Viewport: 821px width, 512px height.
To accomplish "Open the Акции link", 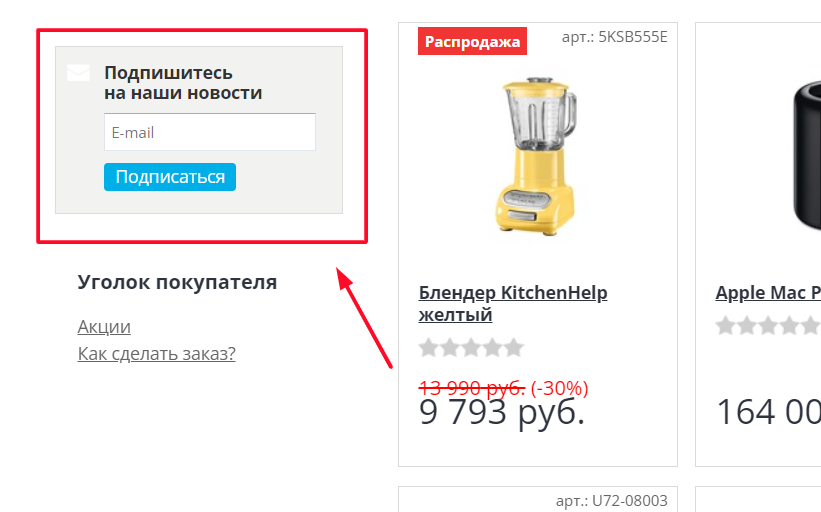I will pyautogui.click(x=104, y=326).
